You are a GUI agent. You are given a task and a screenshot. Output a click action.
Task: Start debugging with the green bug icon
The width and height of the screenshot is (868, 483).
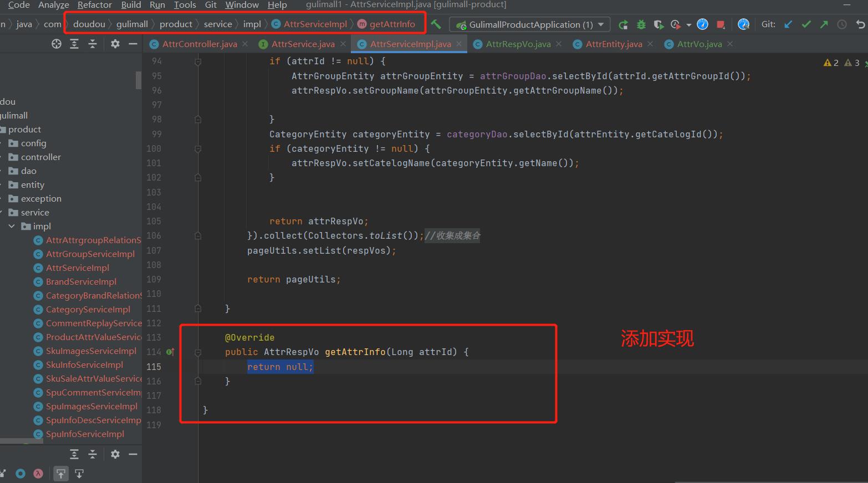coord(641,24)
